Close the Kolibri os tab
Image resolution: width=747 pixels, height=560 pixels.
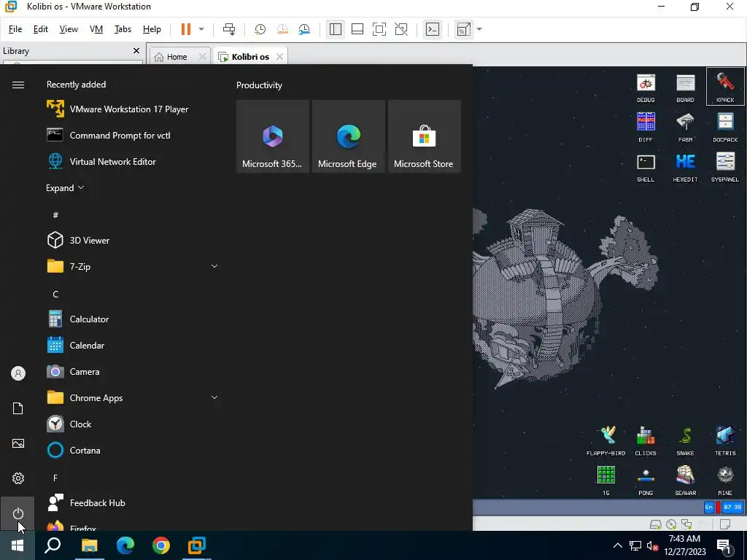click(x=279, y=57)
